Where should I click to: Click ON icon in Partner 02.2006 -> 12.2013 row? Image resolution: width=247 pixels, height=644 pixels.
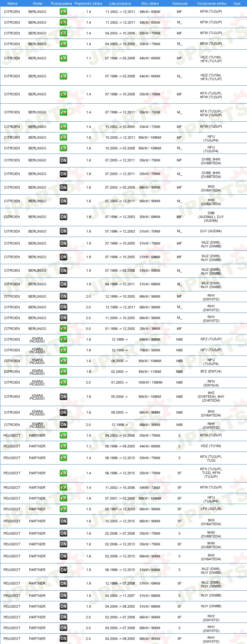pos(63,544)
